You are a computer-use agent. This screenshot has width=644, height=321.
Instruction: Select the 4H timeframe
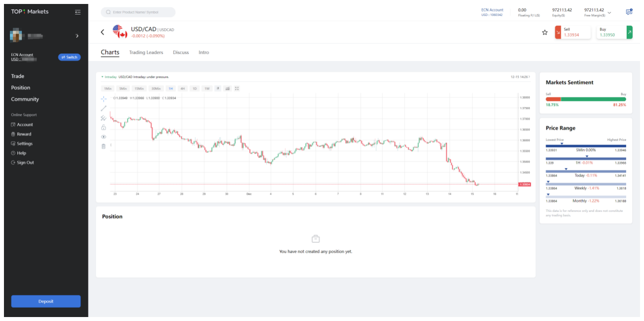click(x=183, y=89)
